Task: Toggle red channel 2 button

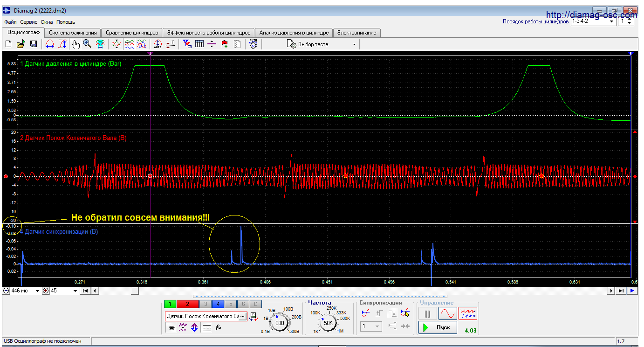Action: click(188, 304)
